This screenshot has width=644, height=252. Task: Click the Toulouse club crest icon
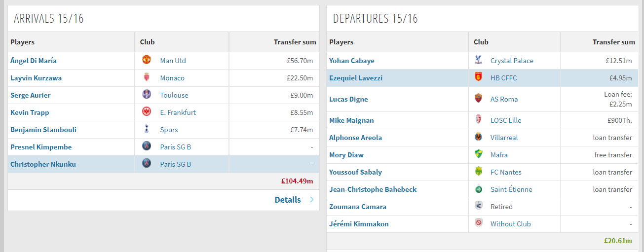point(146,95)
